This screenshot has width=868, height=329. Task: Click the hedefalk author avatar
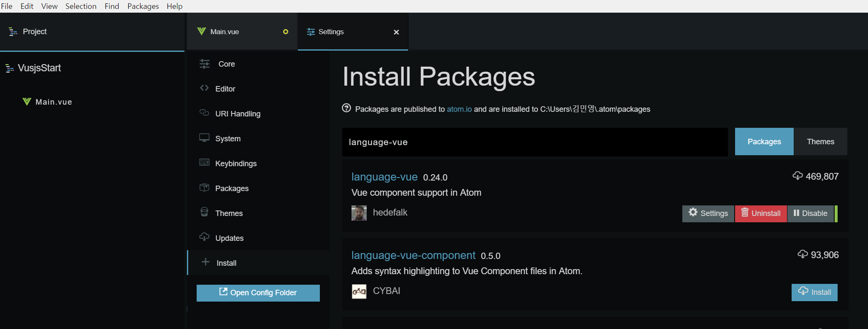[x=359, y=213]
